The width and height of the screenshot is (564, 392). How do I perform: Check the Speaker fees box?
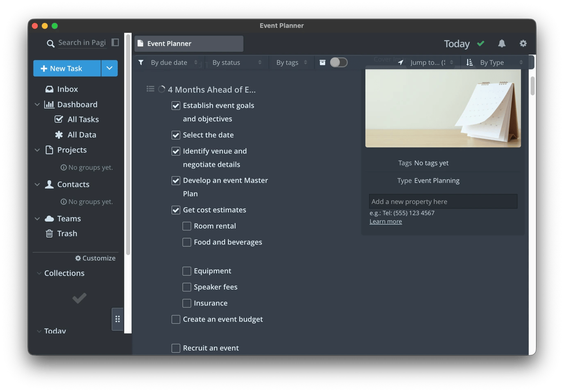tap(187, 287)
